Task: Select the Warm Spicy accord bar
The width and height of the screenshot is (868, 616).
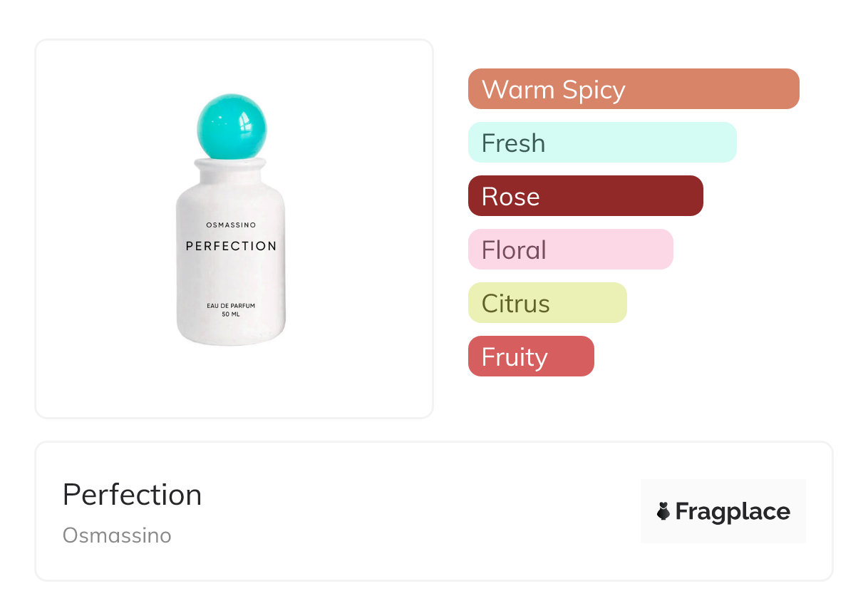Action: [633, 89]
